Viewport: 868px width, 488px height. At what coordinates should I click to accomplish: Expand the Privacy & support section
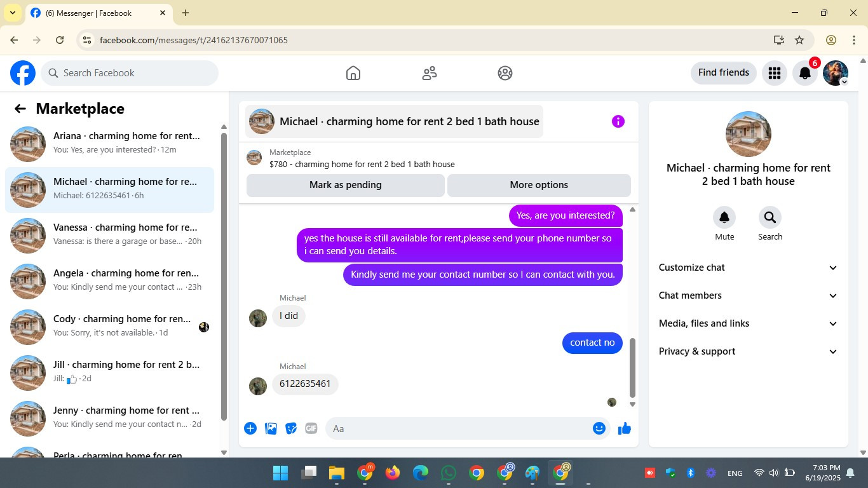749,351
